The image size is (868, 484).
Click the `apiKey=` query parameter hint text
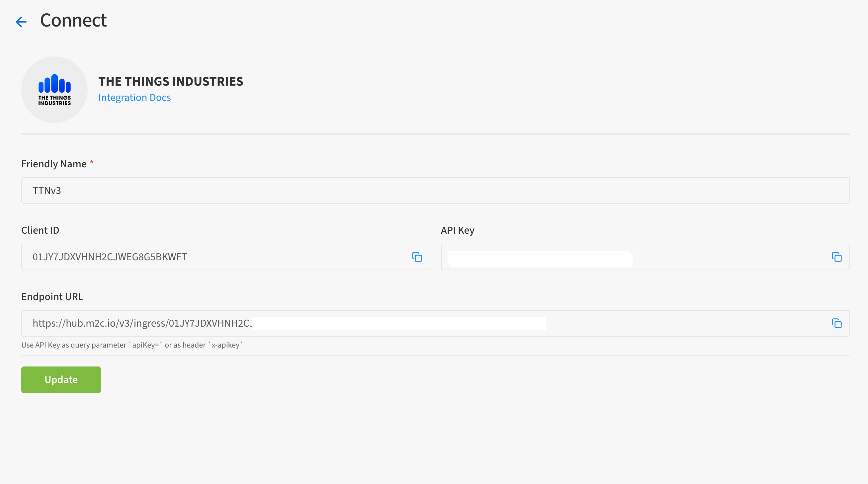pyautogui.click(x=145, y=345)
